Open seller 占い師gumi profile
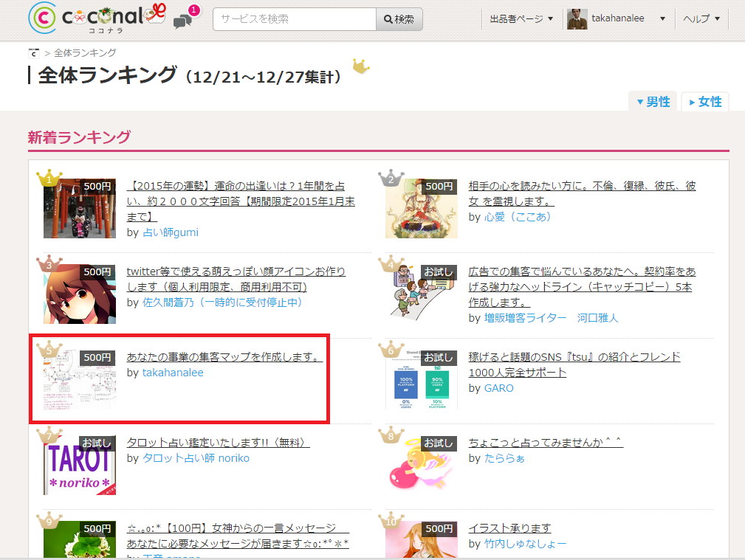This screenshot has width=745, height=560. (x=171, y=232)
